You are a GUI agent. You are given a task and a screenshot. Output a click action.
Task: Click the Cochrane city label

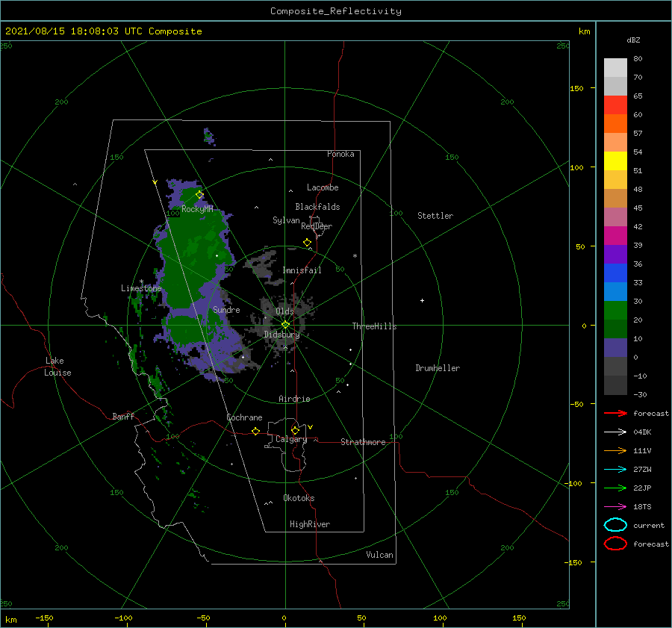tap(244, 417)
